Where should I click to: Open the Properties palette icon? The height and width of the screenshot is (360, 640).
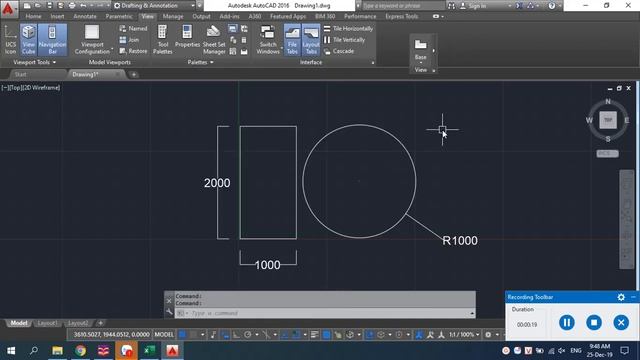coord(187,37)
